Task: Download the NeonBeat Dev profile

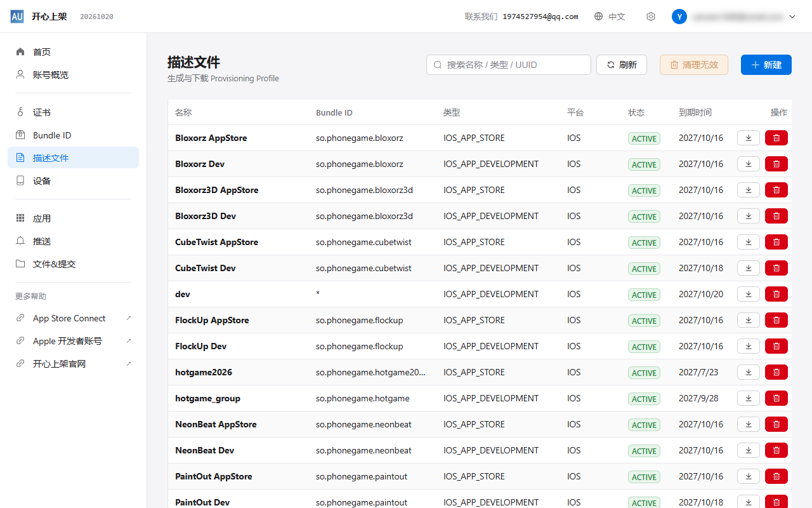Action: pos(749,450)
